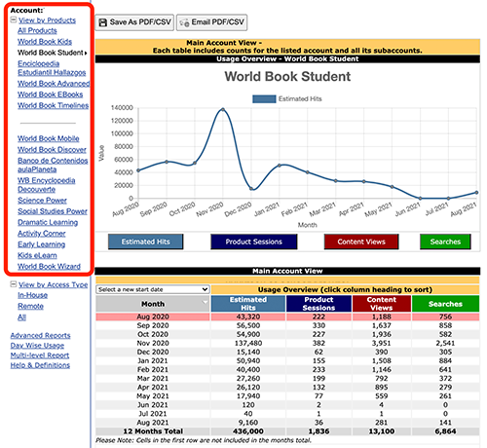Open World Book Advanced link
The image size is (487, 448).
54,84
